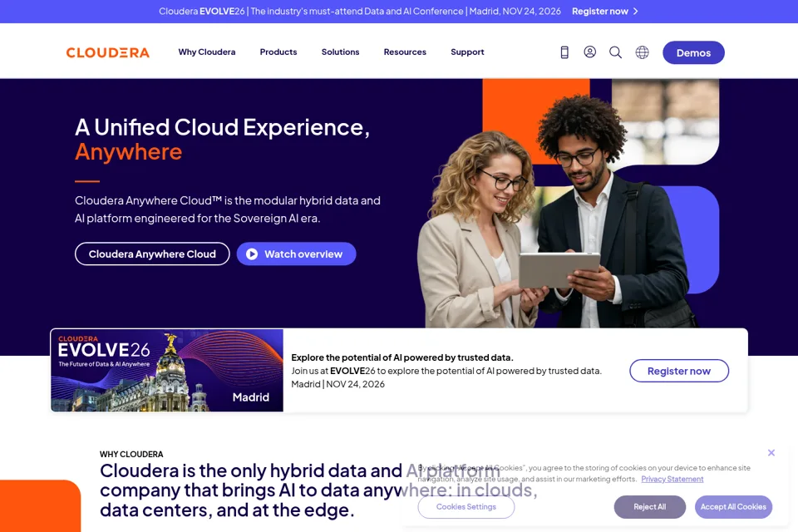Click 'Explore the potential of AI powered' text

(402, 357)
